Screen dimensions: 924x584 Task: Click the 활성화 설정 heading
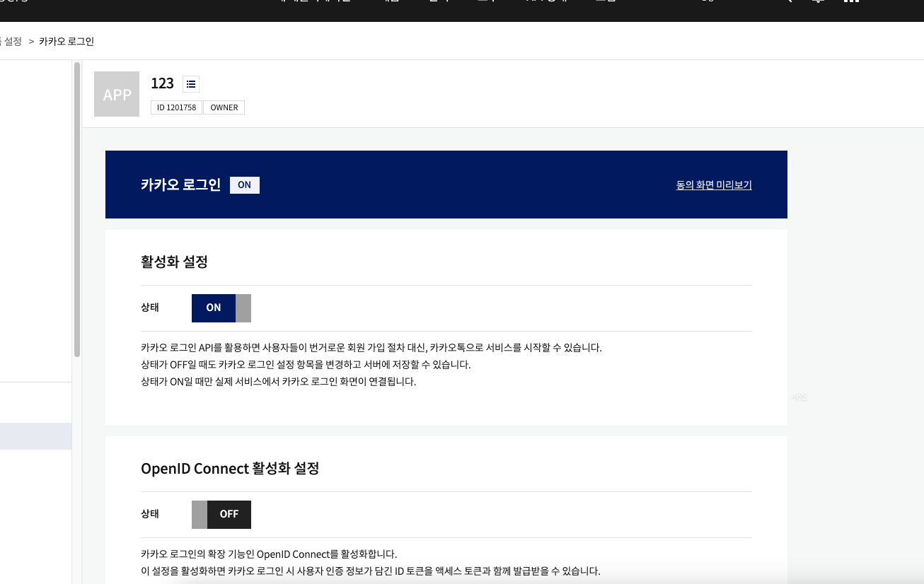(174, 262)
